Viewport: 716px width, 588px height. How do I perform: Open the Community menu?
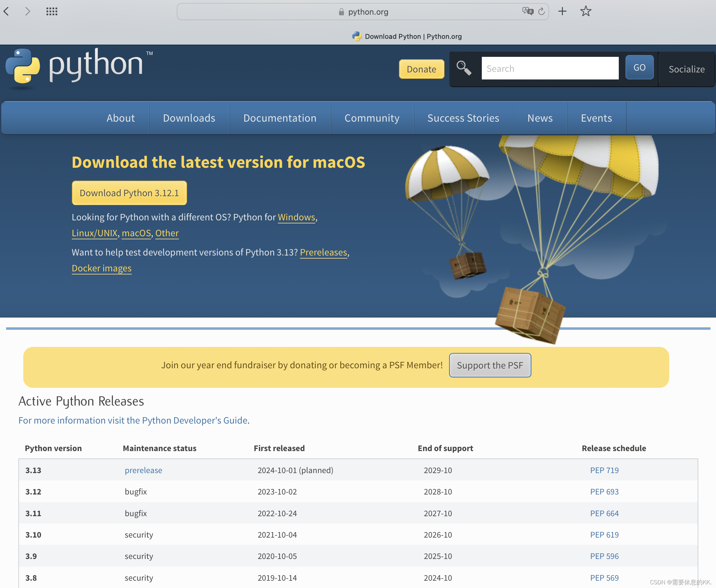click(372, 118)
